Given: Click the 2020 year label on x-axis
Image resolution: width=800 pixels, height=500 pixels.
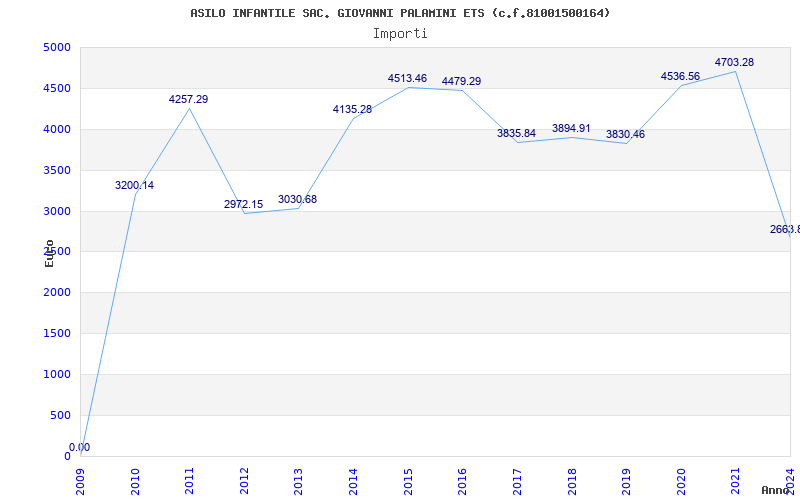Looking at the screenshot, I should coord(681,481).
